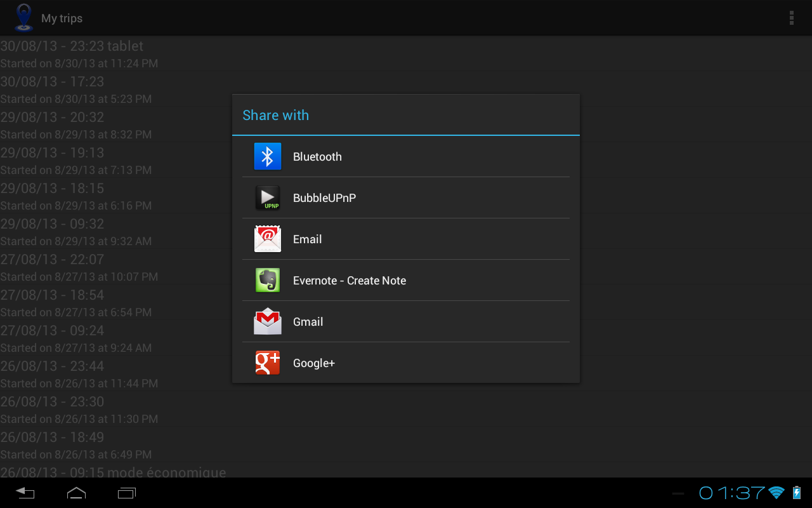Tap the Email envelope icon
This screenshot has height=508, width=812.
[x=268, y=239]
